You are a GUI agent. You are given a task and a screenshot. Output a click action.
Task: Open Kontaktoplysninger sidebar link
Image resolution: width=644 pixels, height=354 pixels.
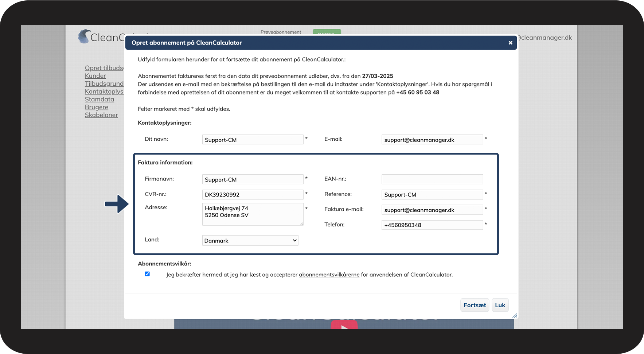pos(104,92)
